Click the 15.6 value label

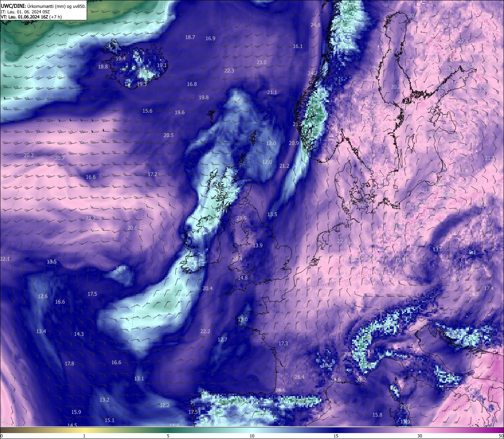click(x=147, y=111)
